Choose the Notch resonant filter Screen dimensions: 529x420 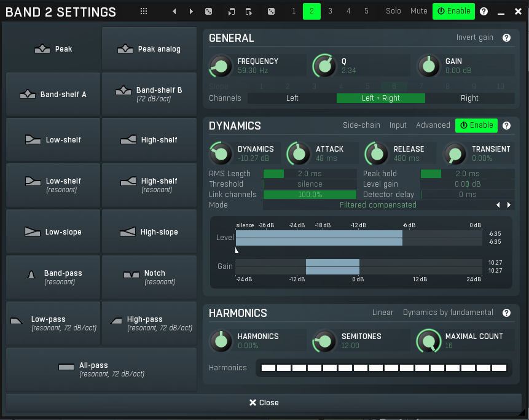click(x=149, y=278)
